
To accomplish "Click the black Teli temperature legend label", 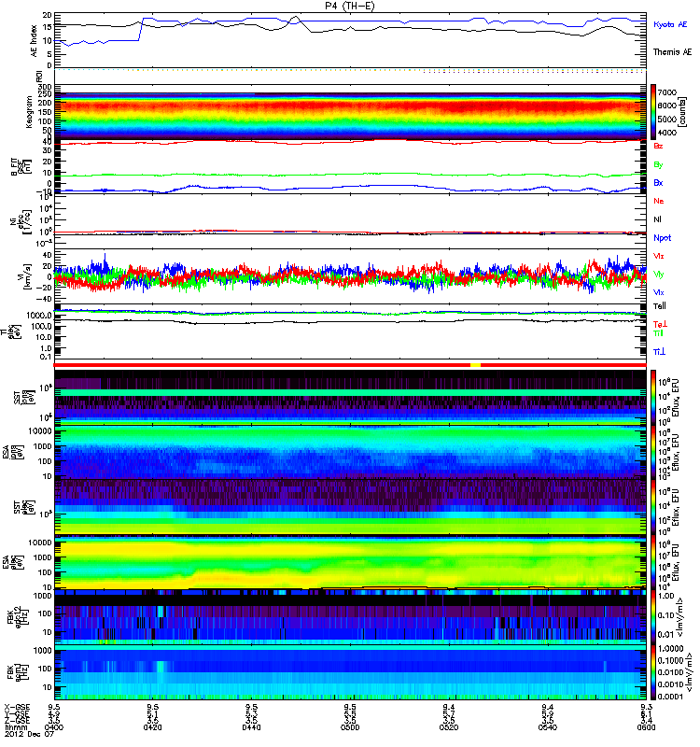I will [660, 306].
